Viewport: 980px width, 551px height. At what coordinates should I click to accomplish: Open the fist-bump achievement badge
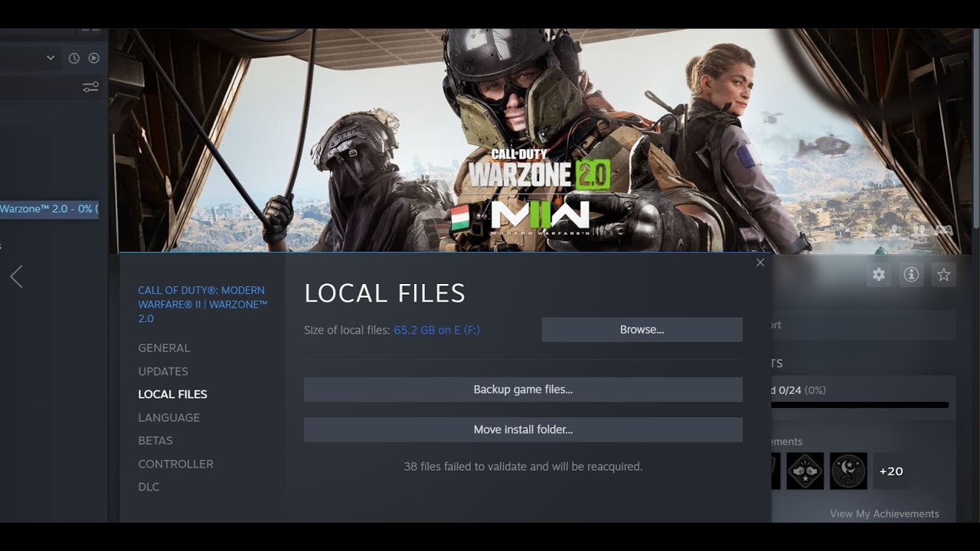click(805, 471)
